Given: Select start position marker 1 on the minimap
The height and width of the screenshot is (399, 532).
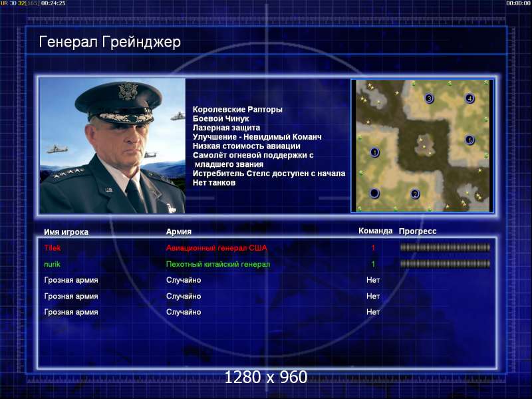Looking at the screenshot, I should click(x=374, y=152).
